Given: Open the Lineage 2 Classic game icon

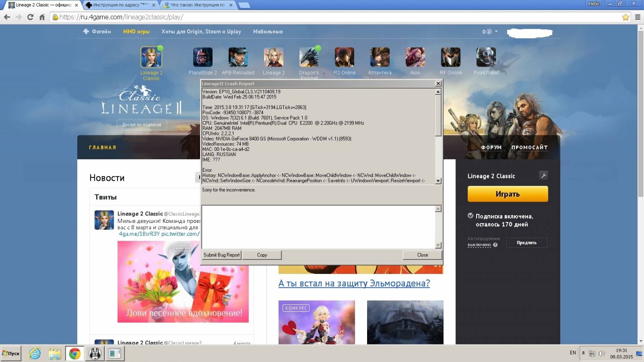Looking at the screenshot, I should (x=151, y=58).
